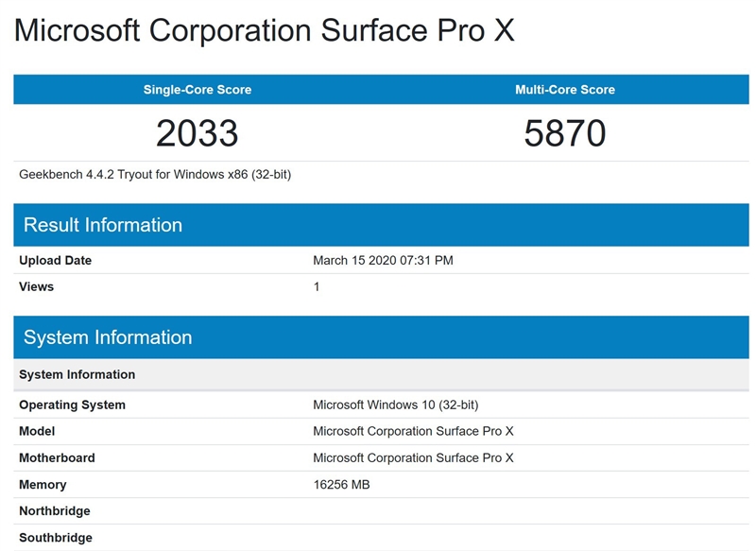Select the Multi-Core Score header
The height and width of the screenshot is (551, 756).
564,90
